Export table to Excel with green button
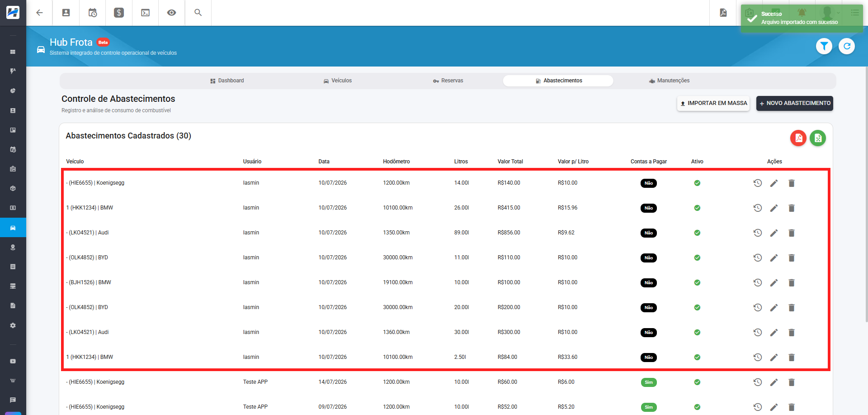Image resolution: width=868 pixels, height=415 pixels. [818, 138]
